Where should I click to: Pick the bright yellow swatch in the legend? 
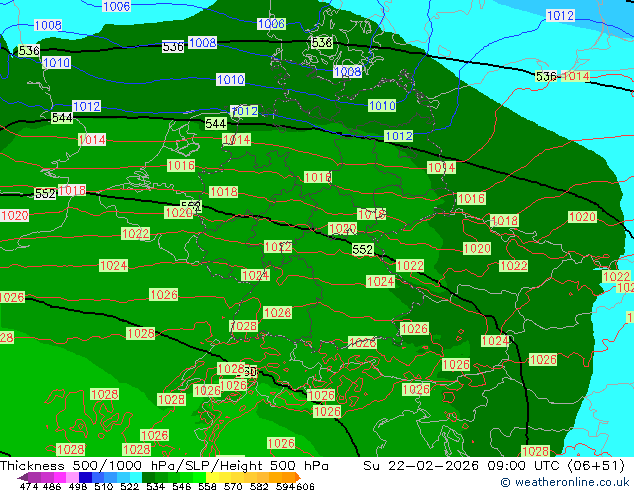tap(212, 477)
